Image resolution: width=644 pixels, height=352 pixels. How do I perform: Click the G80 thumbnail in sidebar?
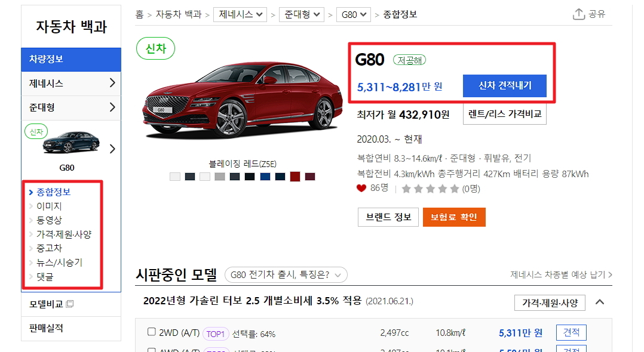point(71,143)
